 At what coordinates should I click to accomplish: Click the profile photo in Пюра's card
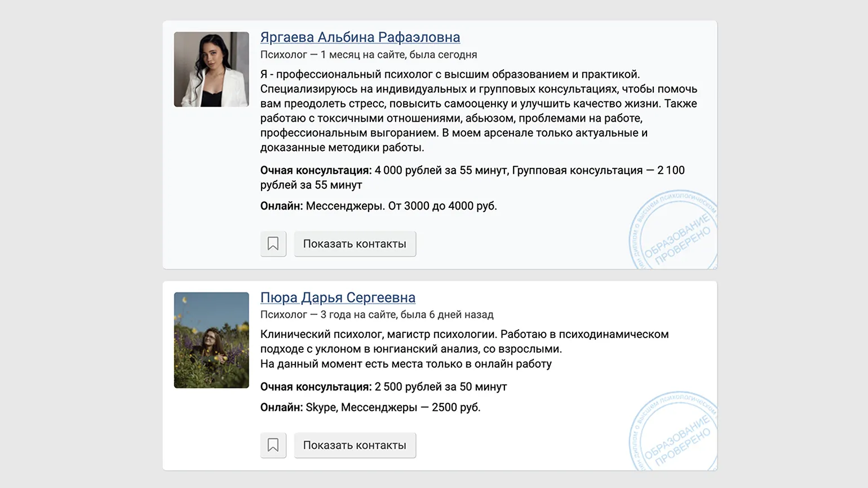pos(211,340)
